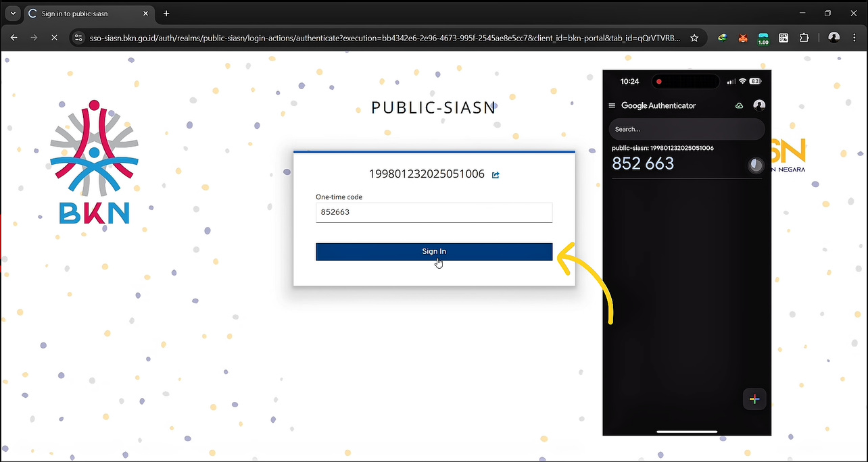868x462 pixels.
Task: Open the Chrome profile avatar menu
Action: tap(834, 38)
